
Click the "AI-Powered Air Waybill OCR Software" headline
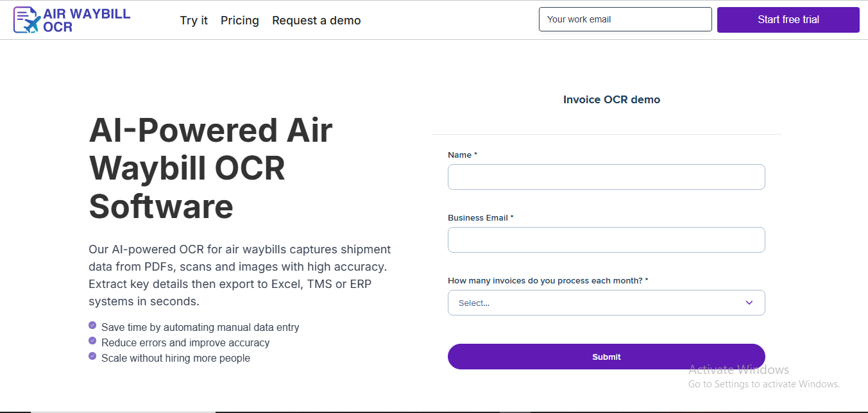210,168
